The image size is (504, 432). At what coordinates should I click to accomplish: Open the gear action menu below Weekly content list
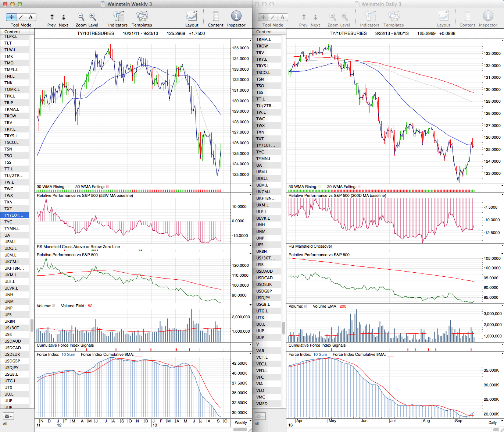tap(8, 416)
